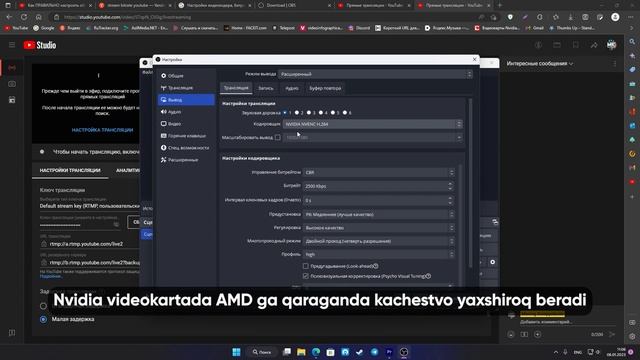Select audio track 2 radio button
This screenshot has height=360, width=640.
coord(297,113)
